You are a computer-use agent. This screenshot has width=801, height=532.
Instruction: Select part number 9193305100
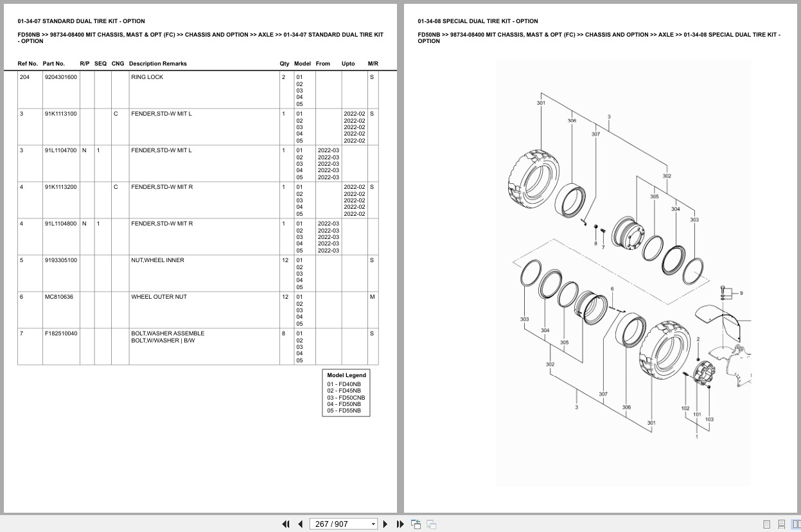click(61, 260)
